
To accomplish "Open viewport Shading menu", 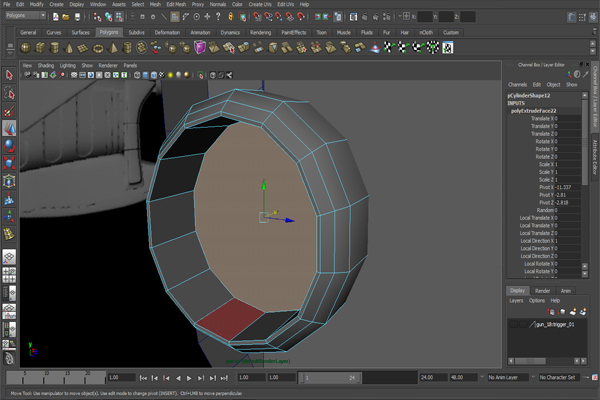I will (46, 65).
